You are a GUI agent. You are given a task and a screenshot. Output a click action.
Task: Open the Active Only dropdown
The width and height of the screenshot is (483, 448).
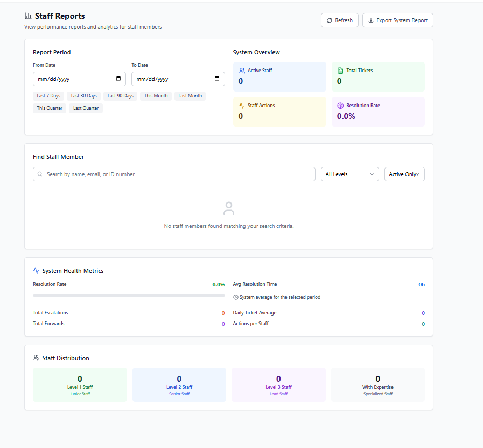[404, 174]
